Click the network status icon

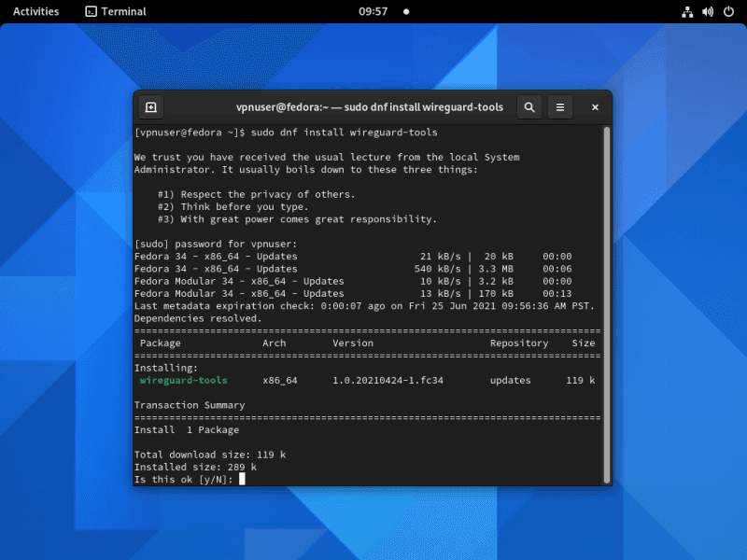(687, 12)
